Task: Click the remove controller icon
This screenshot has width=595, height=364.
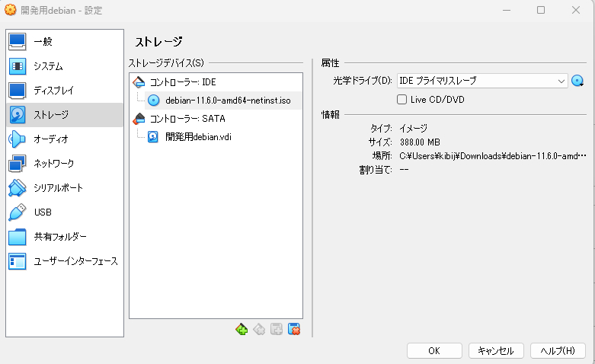Action: [x=259, y=329]
